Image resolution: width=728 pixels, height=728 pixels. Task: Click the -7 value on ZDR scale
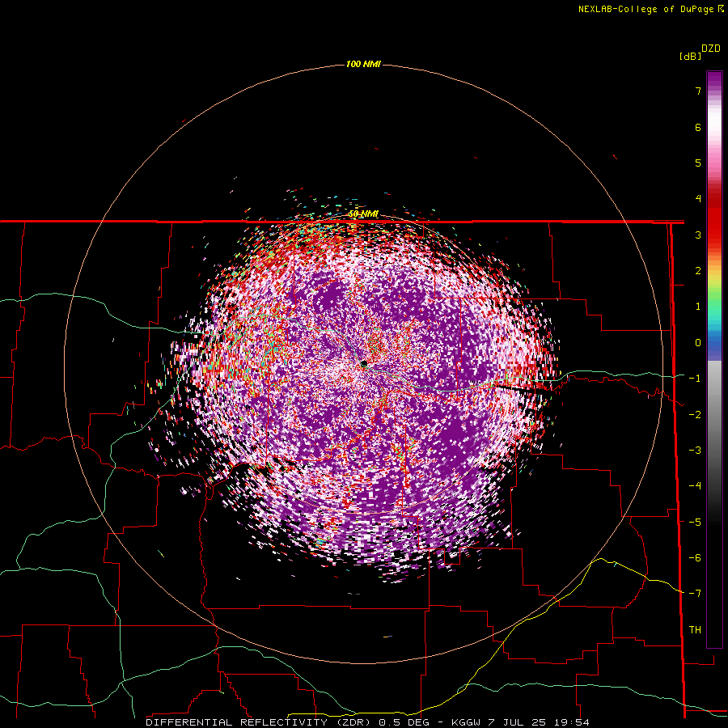[695, 594]
